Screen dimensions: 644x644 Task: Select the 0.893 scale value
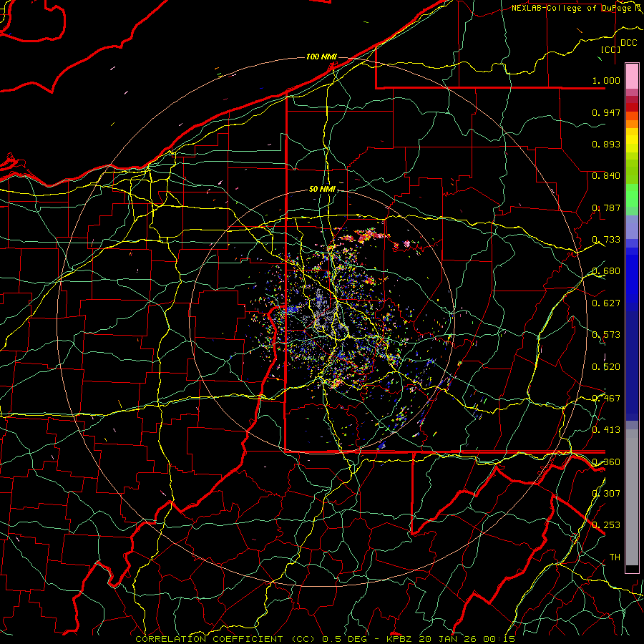pyautogui.click(x=606, y=144)
